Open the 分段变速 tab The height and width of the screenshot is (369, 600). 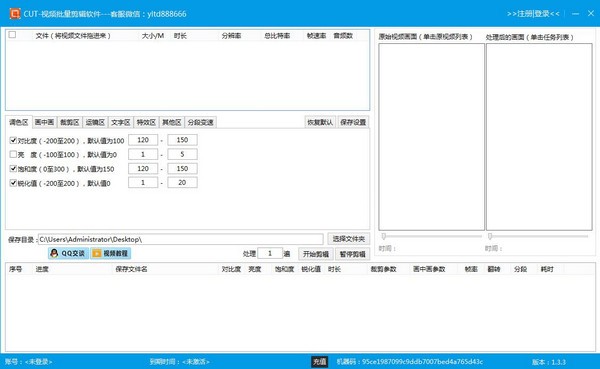pos(201,122)
